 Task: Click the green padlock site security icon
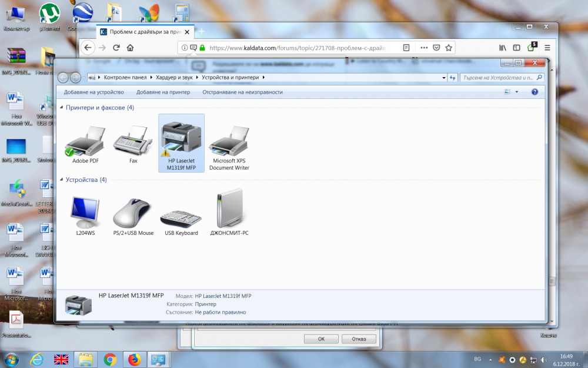[x=202, y=48]
